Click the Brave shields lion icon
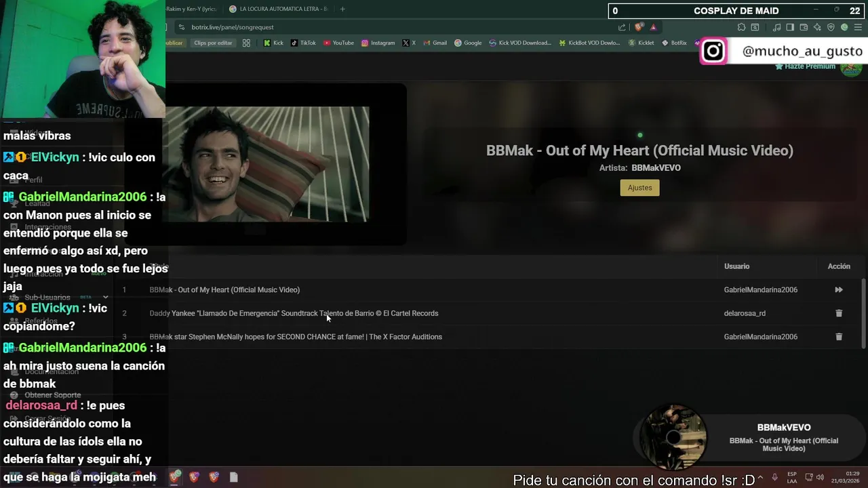The image size is (868, 488). pos(639,27)
